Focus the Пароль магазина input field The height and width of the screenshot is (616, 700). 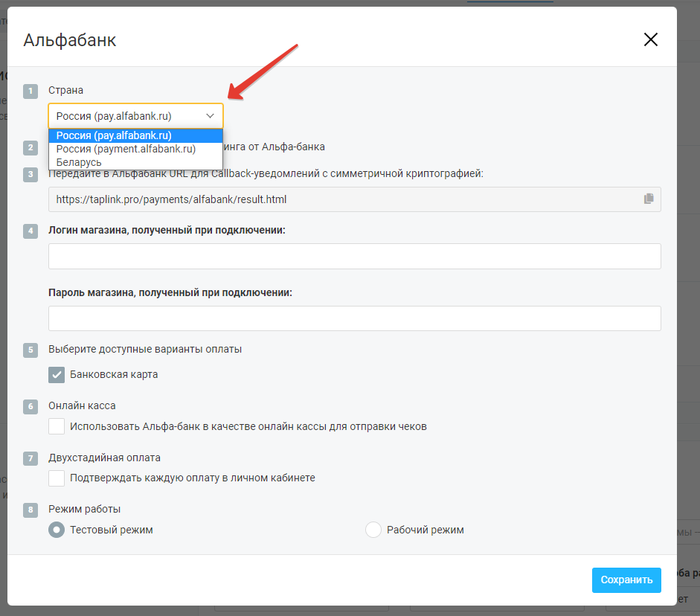pyautogui.click(x=355, y=318)
